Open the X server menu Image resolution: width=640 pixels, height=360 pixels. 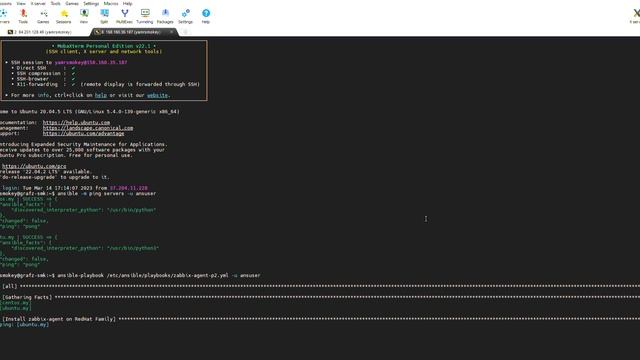tap(38, 3)
